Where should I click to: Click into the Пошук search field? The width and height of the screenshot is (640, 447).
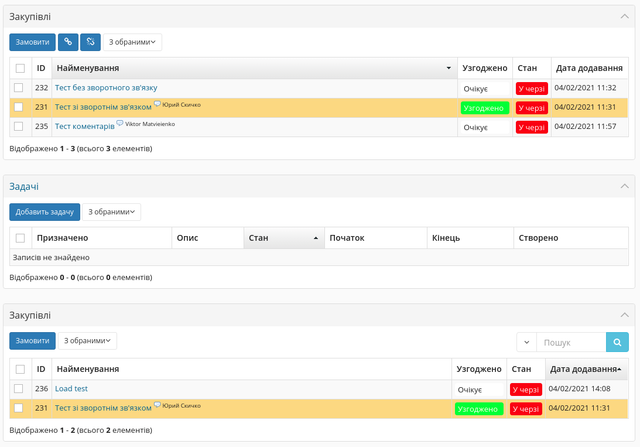pos(571,342)
